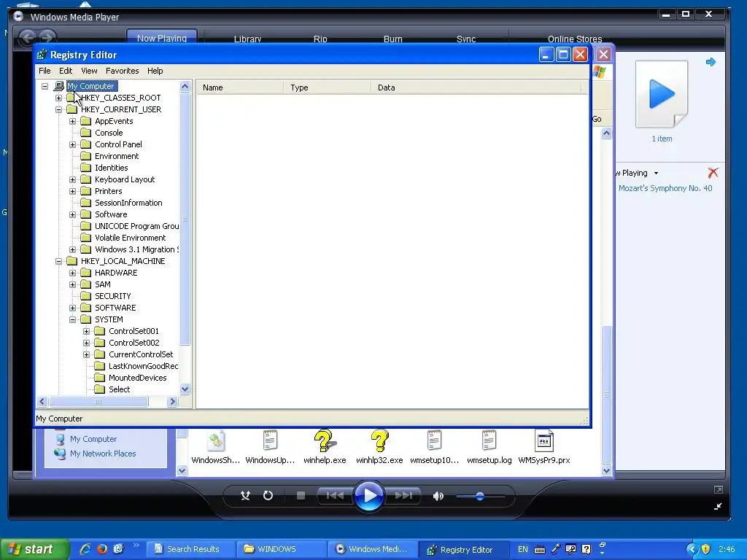Viewport: 747px width, 560px height.
Task: Expand the Software key under HKEY_CURRENT_USER
Action: point(72,215)
